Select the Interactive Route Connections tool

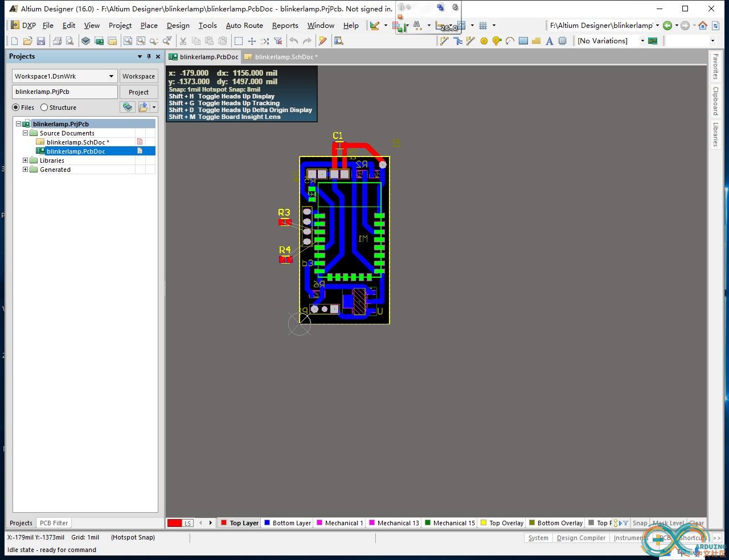(x=444, y=41)
